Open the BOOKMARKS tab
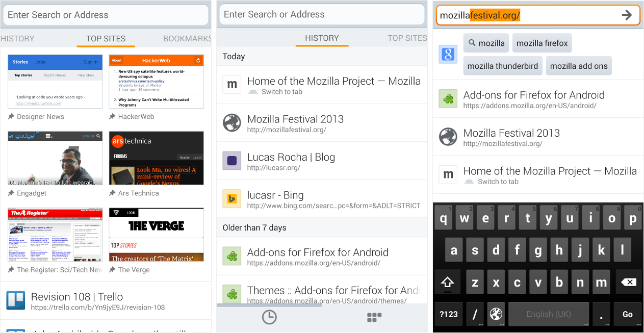Viewport: 644px width, 333px height. [187, 39]
